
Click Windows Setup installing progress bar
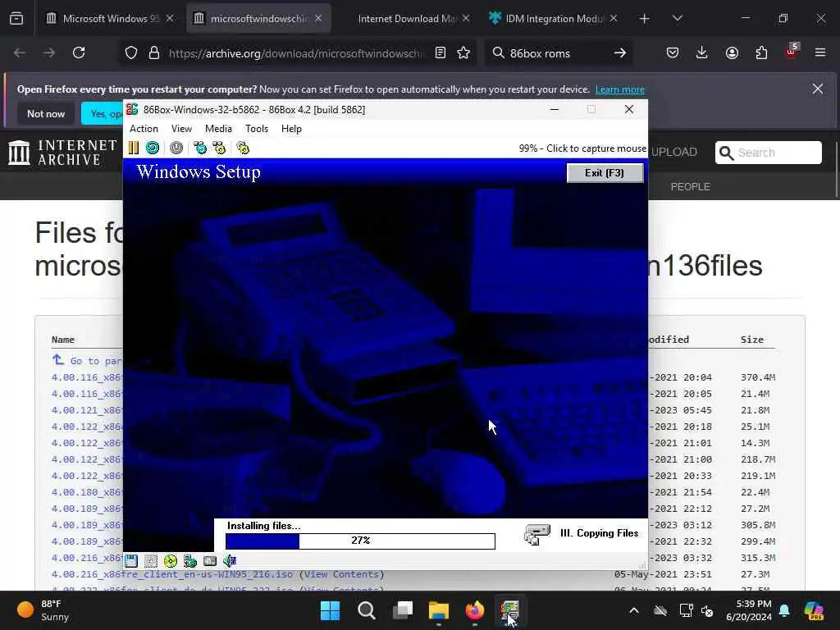click(x=360, y=541)
